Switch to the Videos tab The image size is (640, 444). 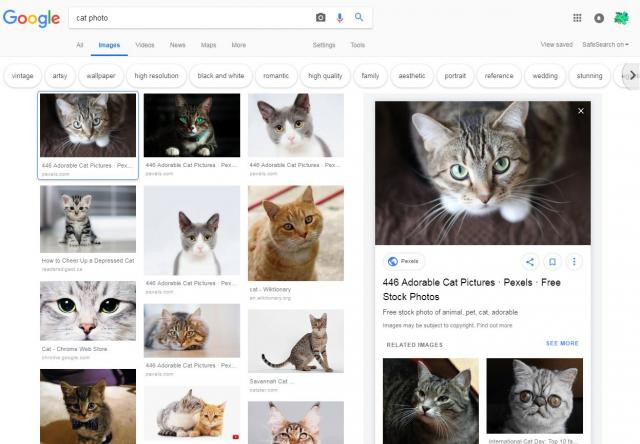pos(145,45)
